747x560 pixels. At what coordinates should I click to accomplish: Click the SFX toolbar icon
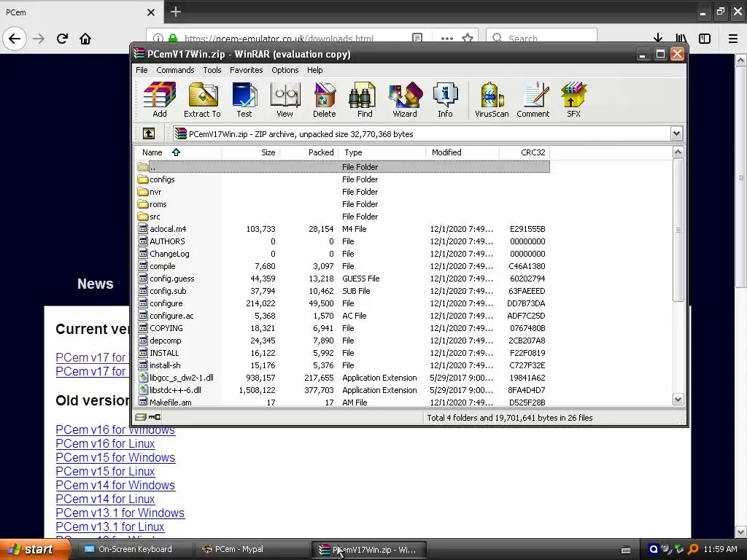(x=573, y=99)
